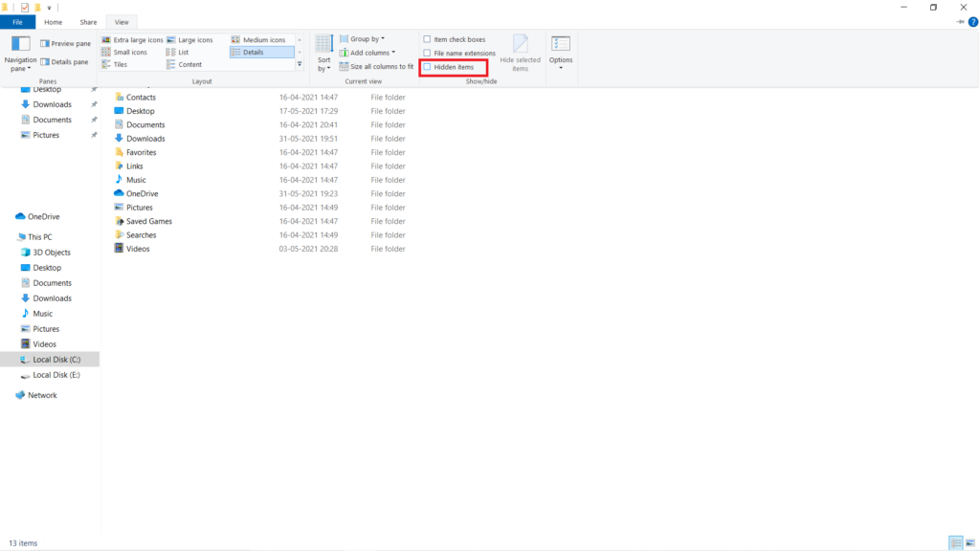This screenshot has height=551, width=980.
Task: Select Large icons layout
Action: [x=190, y=40]
